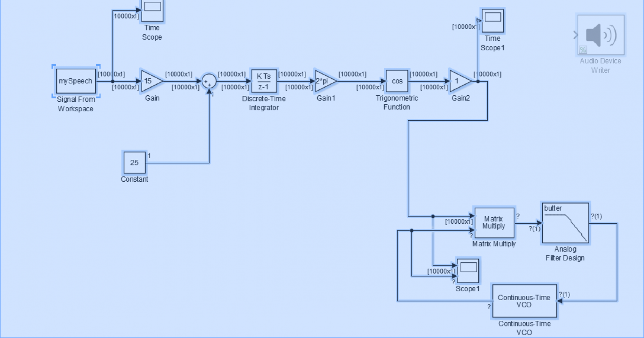Click the Matrix Multiply name label below block
The height and width of the screenshot is (338, 644).
494,244
